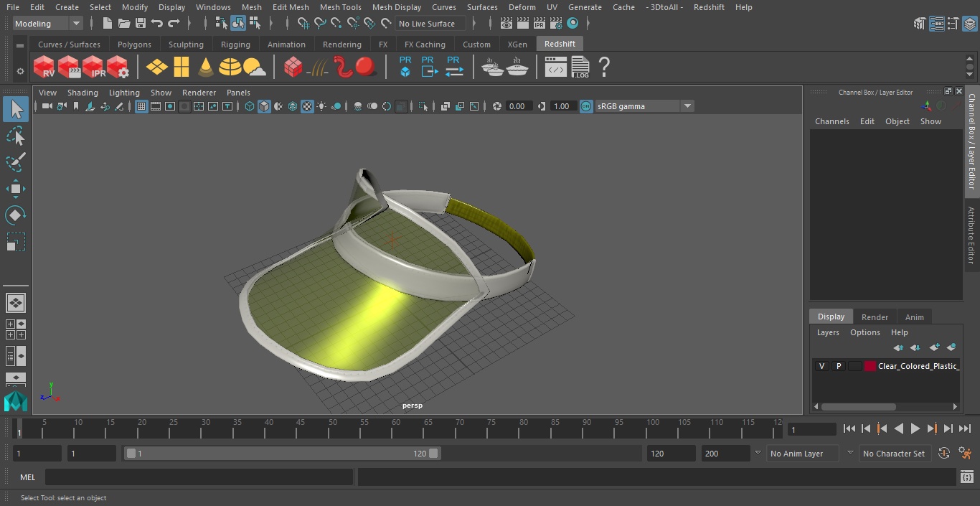Expand the sRGB gamma color dropdown
The width and height of the screenshot is (980, 506).
coord(644,106)
